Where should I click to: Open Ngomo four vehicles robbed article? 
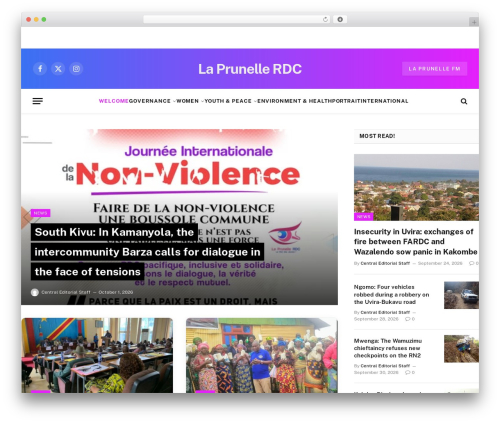[391, 294]
